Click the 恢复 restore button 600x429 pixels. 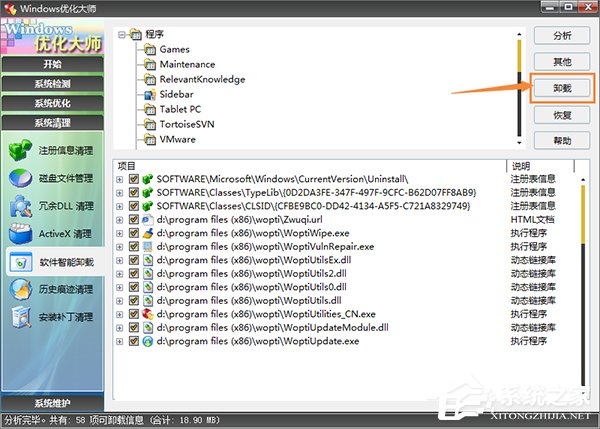pyautogui.click(x=562, y=115)
